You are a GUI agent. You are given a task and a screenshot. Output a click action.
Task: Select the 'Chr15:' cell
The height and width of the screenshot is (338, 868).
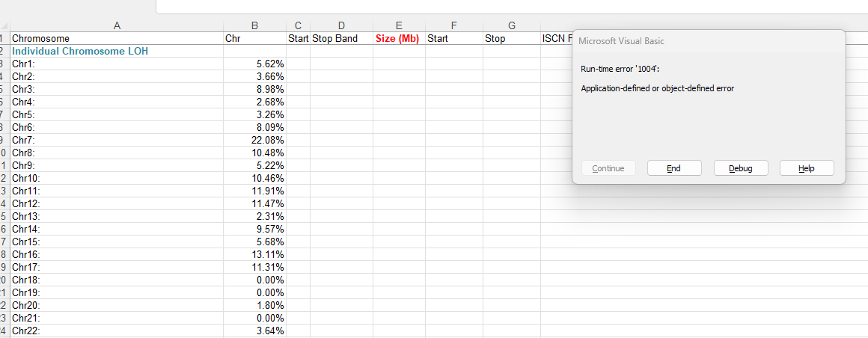click(x=117, y=242)
